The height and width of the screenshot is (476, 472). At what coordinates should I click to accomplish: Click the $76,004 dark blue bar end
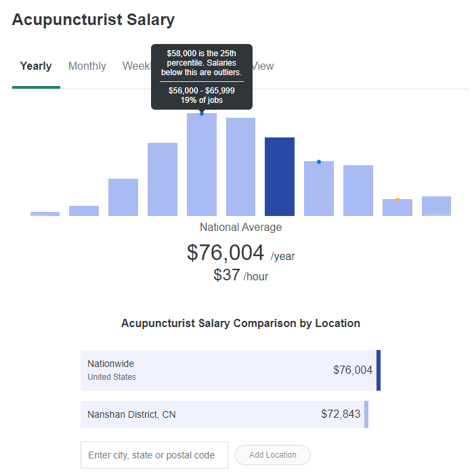tap(379, 370)
